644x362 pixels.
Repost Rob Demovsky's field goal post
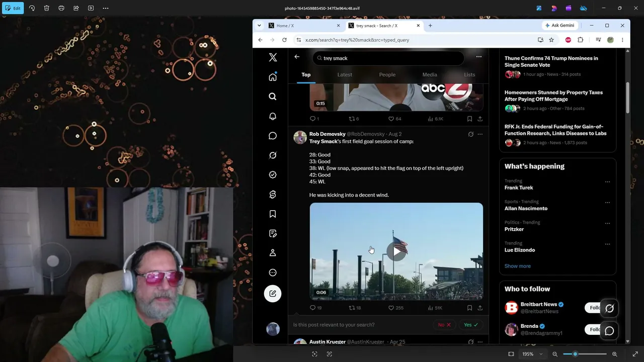pos(355,308)
